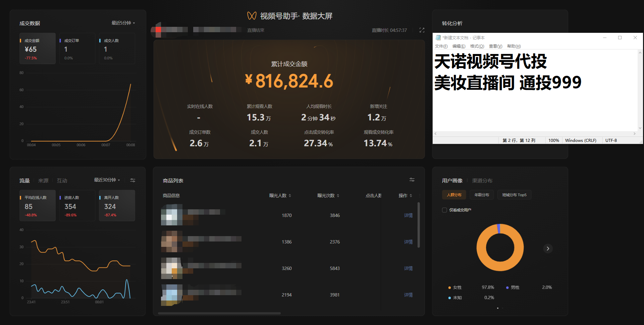The height and width of the screenshot is (325, 644).
Task: Click Notepad status Windows (CRLF) entry
Action: tap(581, 141)
